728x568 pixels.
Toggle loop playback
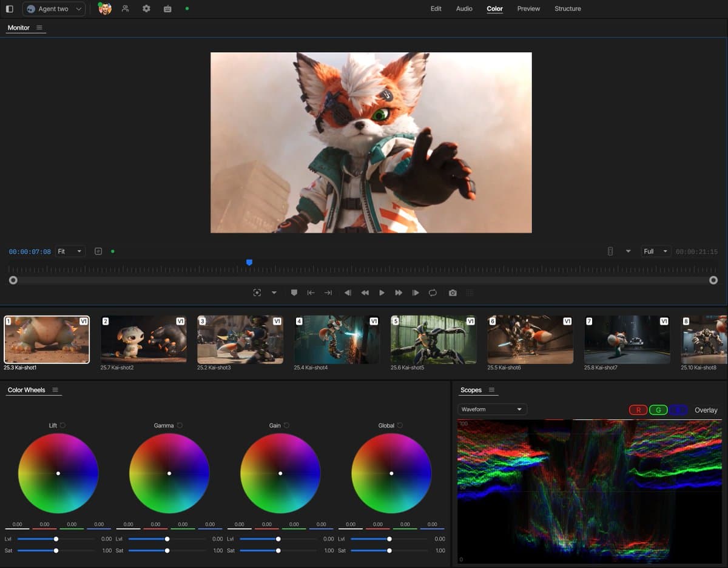(433, 292)
